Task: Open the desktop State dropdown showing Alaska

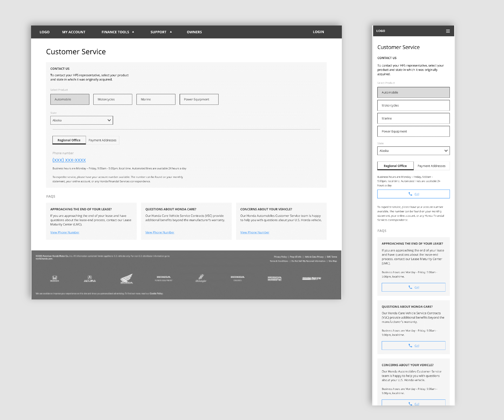Action: [x=82, y=120]
